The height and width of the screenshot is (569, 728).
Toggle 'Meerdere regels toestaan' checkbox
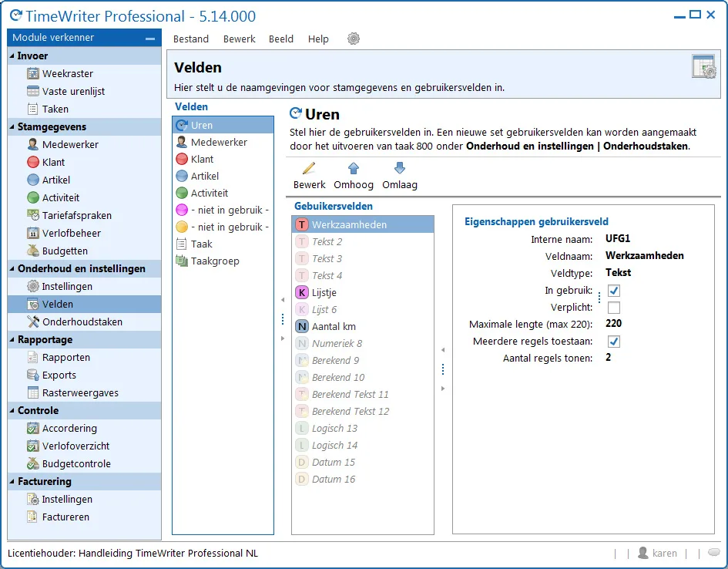(614, 342)
